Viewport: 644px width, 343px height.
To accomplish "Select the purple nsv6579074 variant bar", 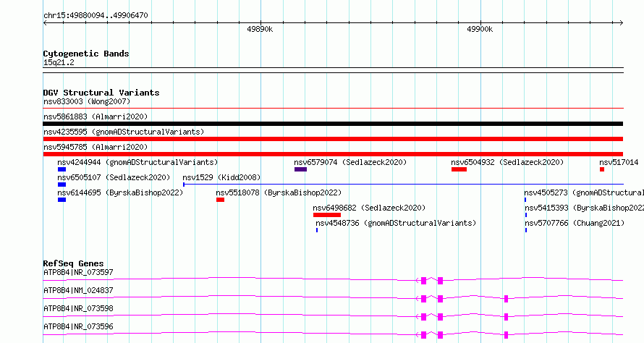I will (x=300, y=169).
